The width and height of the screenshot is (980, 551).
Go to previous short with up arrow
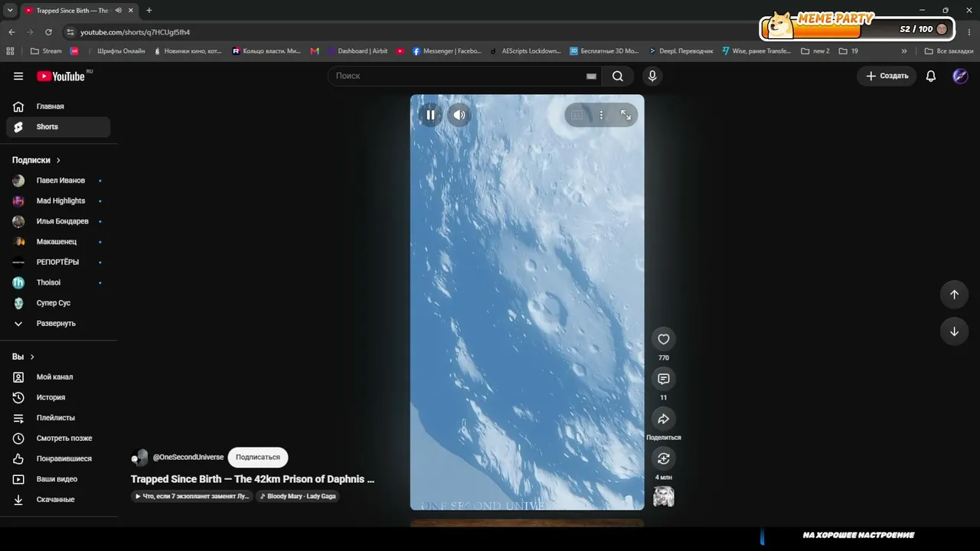point(954,295)
